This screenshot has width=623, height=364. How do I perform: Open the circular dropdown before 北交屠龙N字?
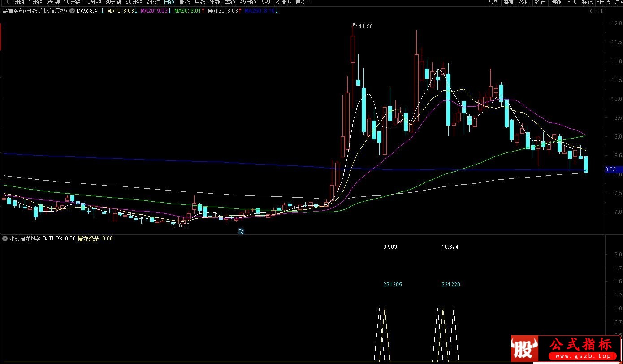(4, 238)
